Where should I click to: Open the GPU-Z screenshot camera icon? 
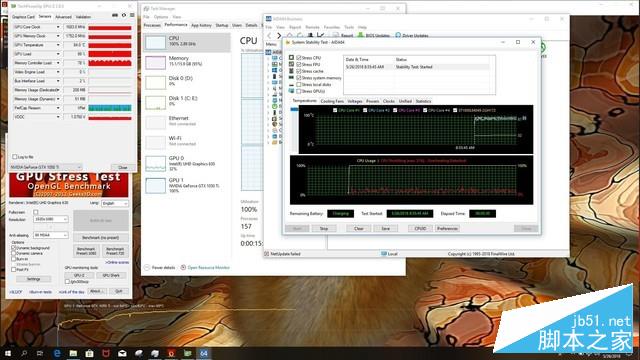pos(115,16)
